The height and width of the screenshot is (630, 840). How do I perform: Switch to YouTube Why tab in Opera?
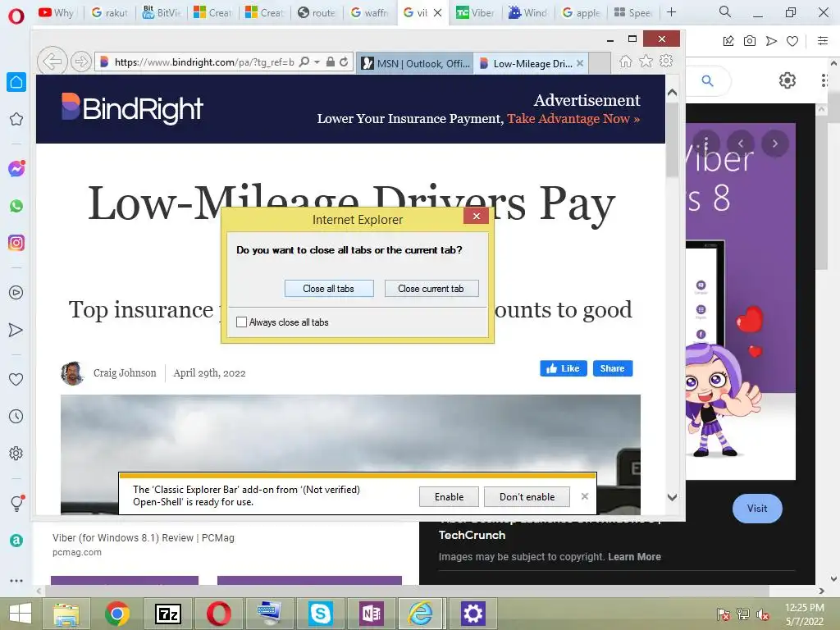56,12
